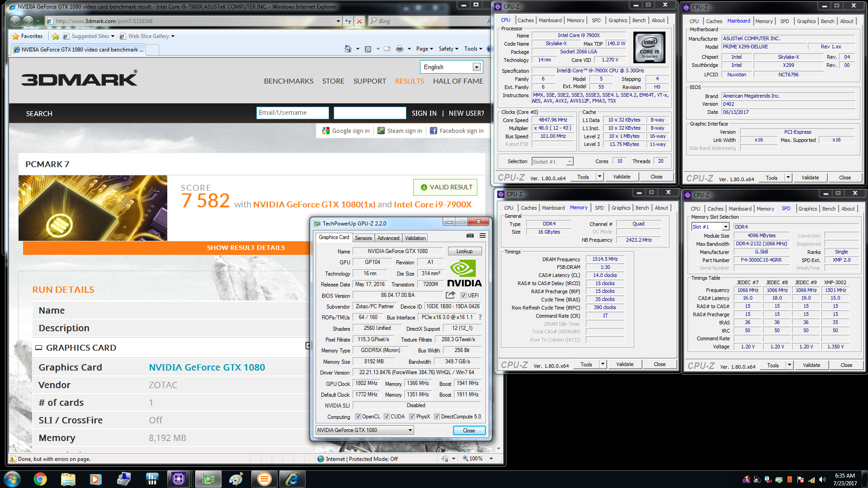
Task: Click the Email/Username input field
Action: tap(292, 113)
